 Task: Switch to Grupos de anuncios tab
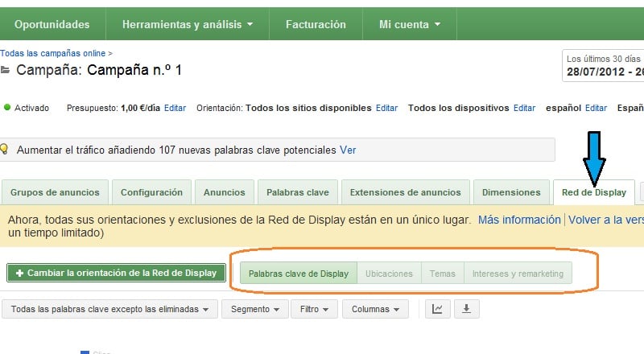click(55, 192)
